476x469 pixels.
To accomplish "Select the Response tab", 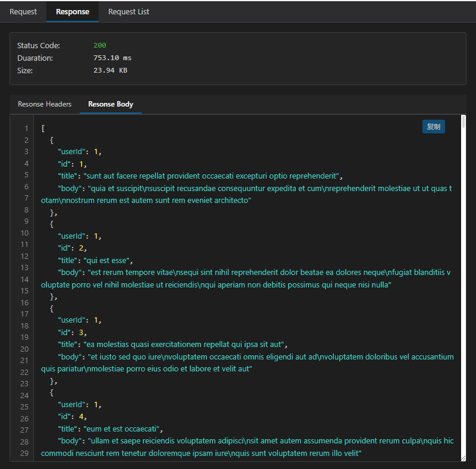I will click(x=73, y=12).
